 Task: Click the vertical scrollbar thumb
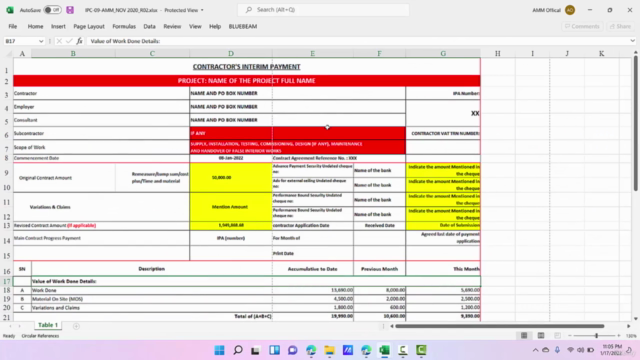pos(636,123)
